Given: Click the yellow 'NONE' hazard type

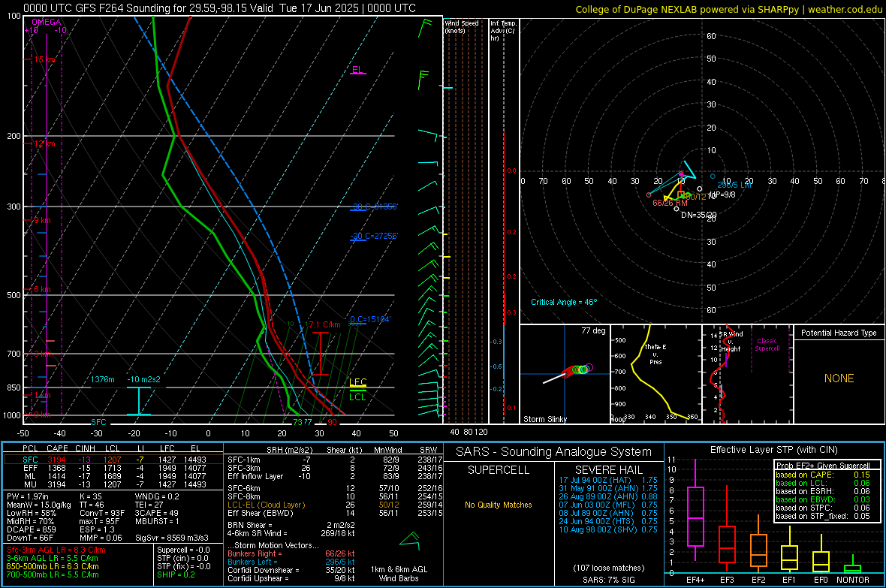Looking at the screenshot, I should [839, 378].
